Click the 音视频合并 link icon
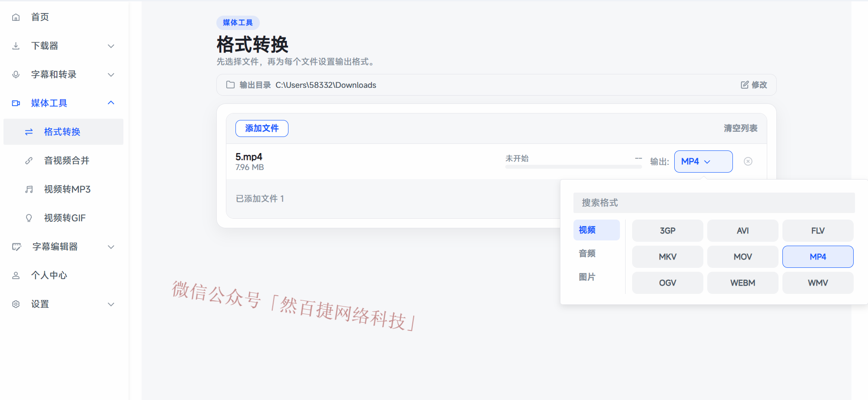The image size is (868, 400). click(29, 160)
